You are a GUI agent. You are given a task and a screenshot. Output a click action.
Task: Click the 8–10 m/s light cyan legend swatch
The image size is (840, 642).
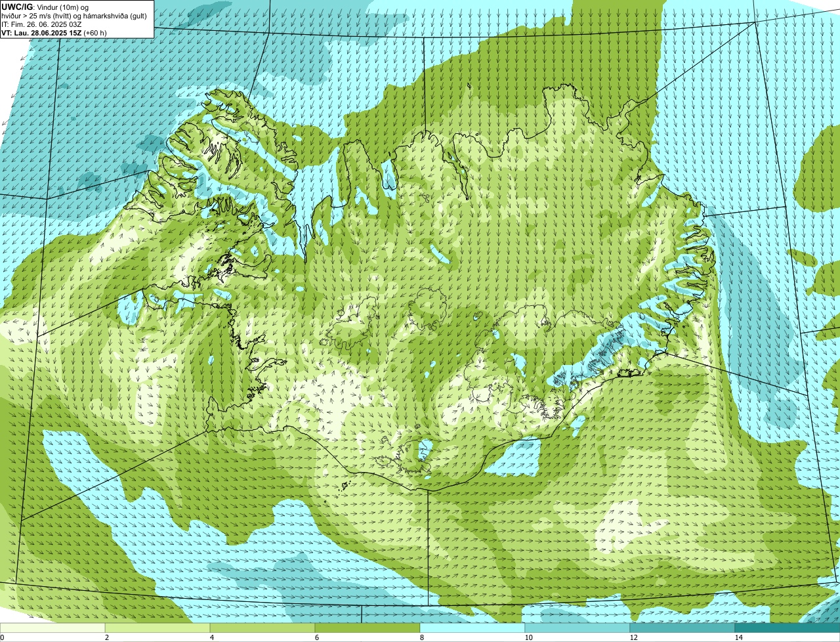coord(472,628)
